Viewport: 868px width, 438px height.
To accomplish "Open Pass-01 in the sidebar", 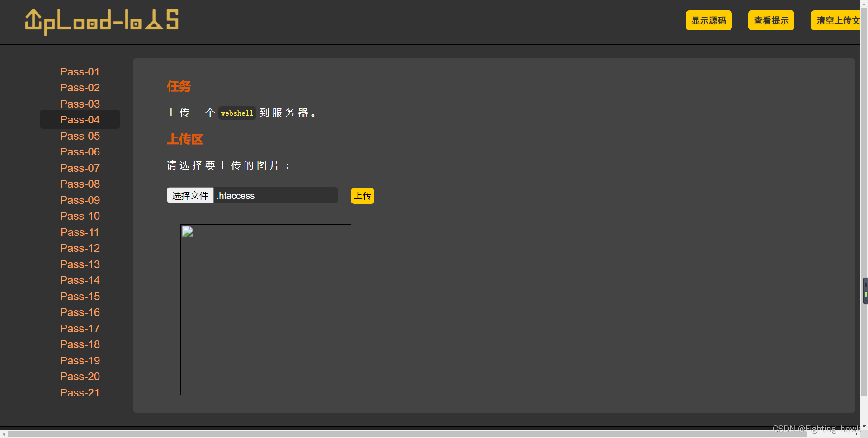I will [80, 72].
